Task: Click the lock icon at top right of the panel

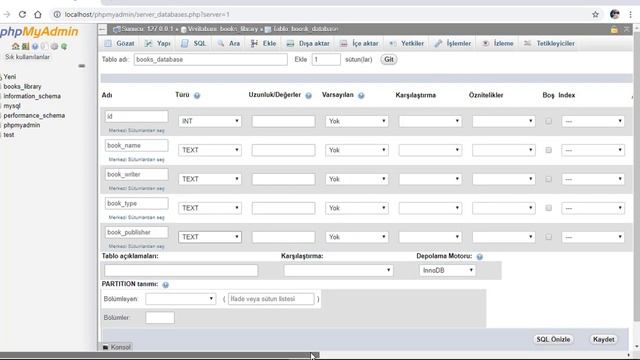Action: click(x=614, y=29)
